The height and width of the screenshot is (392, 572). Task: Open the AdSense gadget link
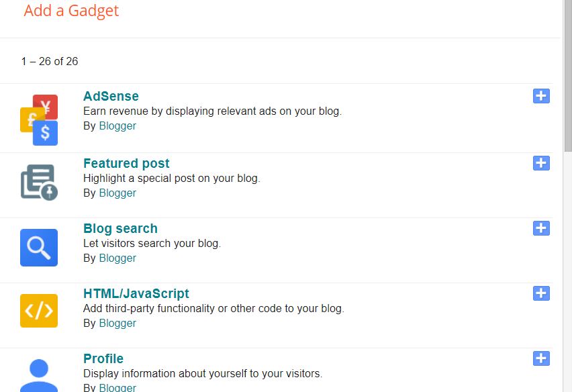pyautogui.click(x=110, y=96)
